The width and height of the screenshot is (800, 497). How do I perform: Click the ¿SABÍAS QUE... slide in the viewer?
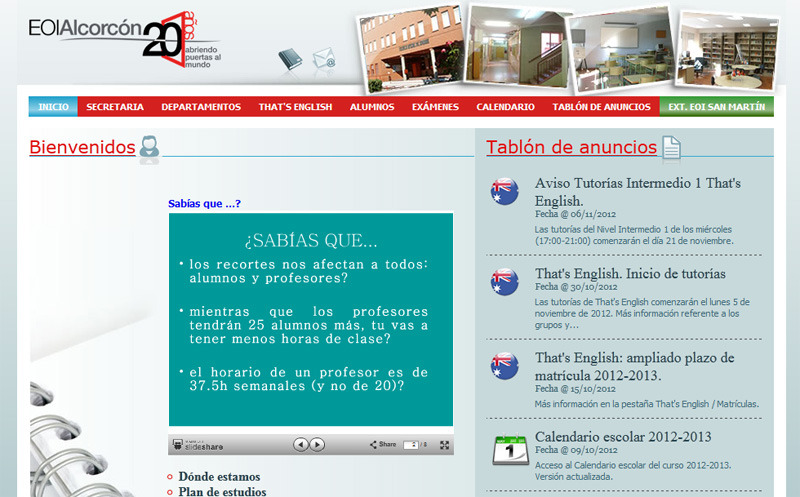[x=311, y=319]
